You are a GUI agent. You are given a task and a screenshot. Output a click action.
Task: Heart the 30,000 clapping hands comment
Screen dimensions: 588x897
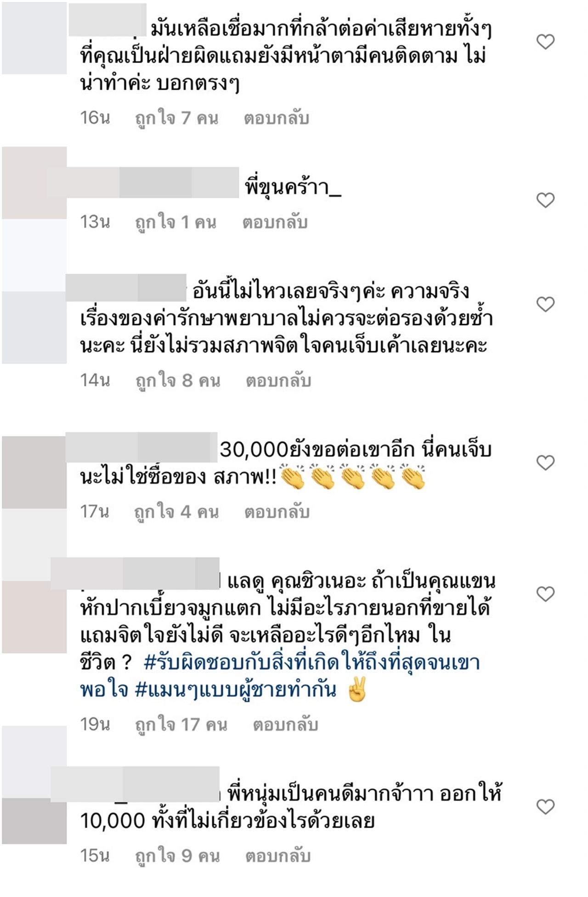pyautogui.click(x=545, y=463)
